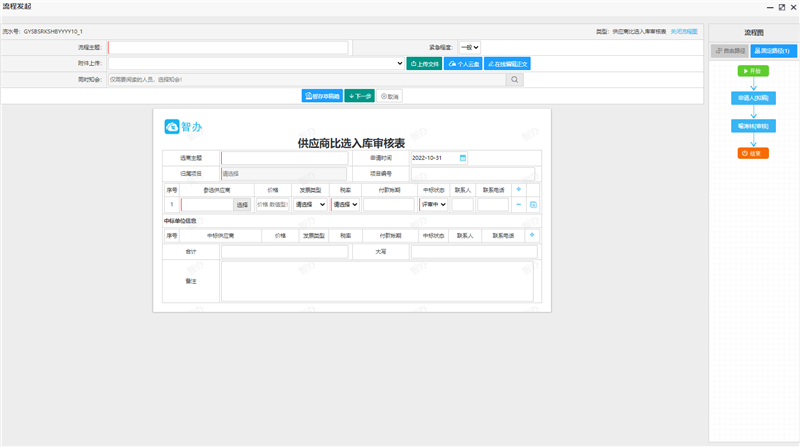Click the 暂存草稿箱 button
The height and width of the screenshot is (447, 800).
(x=322, y=96)
